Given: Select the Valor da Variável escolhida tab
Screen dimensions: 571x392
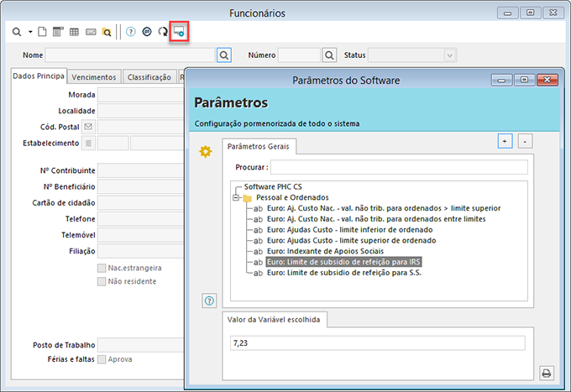Looking at the screenshot, I should pos(274,320).
